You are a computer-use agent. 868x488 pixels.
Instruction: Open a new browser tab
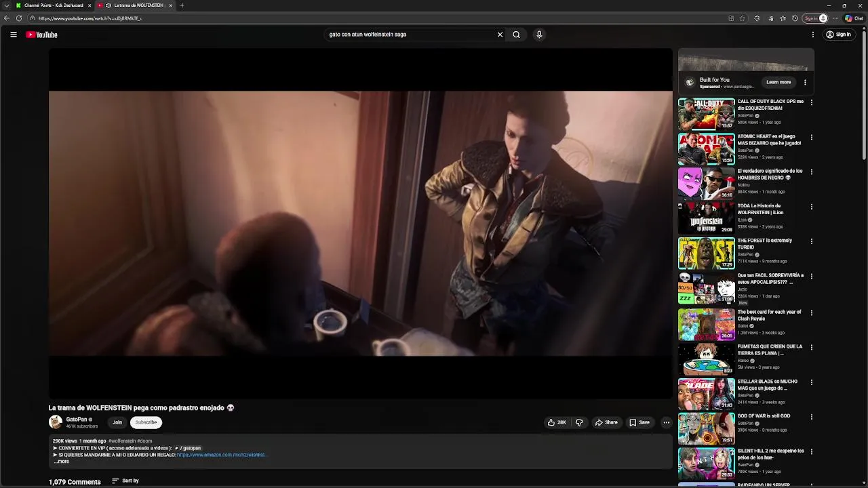pyautogui.click(x=182, y=5)
